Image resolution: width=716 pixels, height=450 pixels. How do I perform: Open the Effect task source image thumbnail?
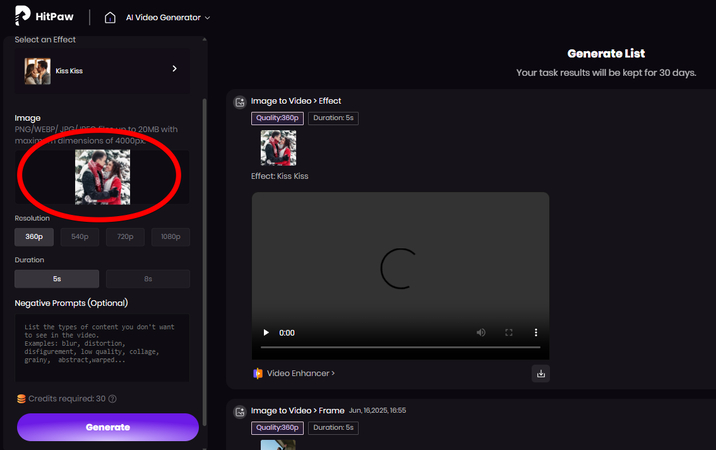278,148
